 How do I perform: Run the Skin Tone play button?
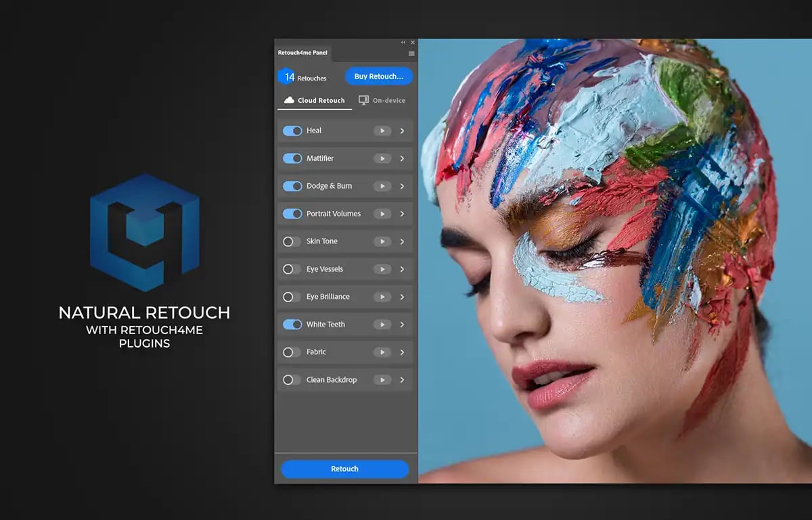[382, 241]
